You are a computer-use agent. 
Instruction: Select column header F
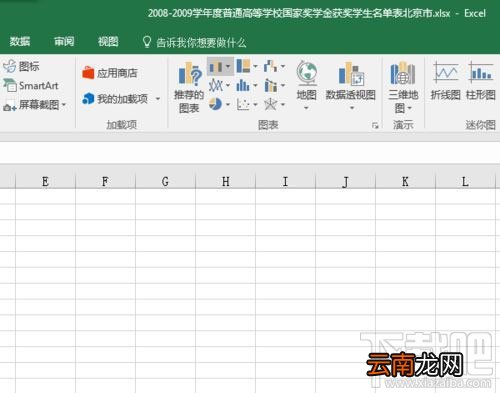[x=105, y=182]
